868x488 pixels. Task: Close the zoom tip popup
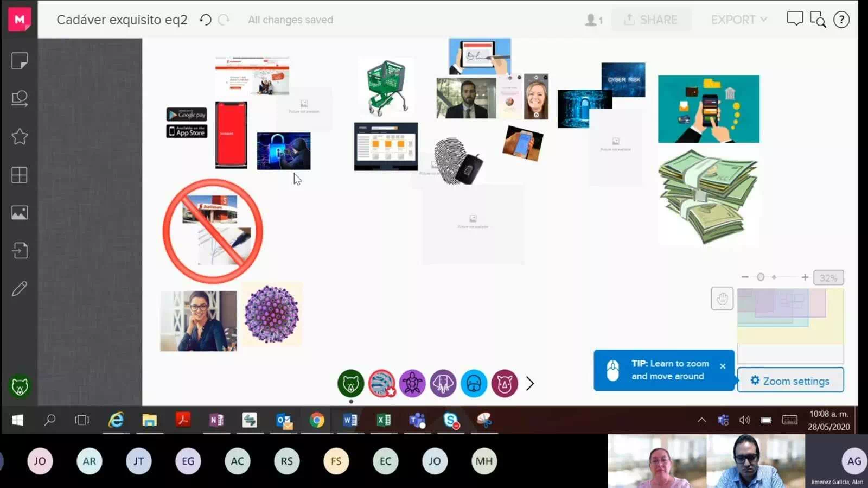tap(723, 366)
